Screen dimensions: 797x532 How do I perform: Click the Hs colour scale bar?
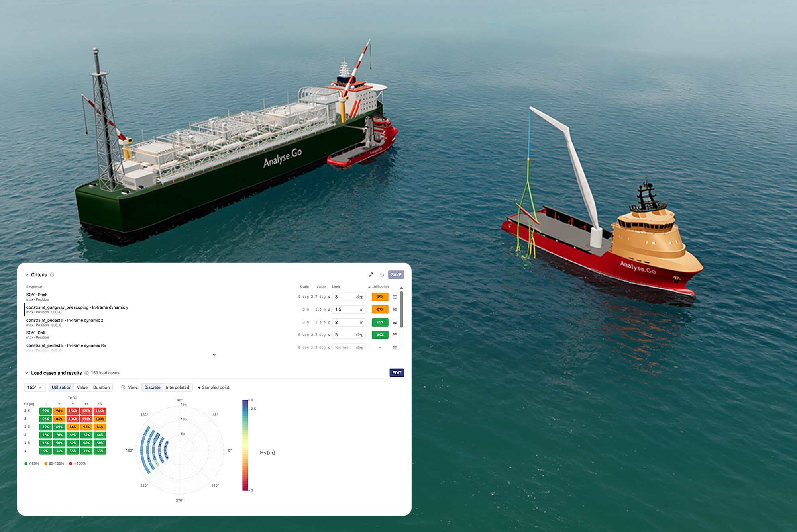pyautogui.click(x=245, y=445)
